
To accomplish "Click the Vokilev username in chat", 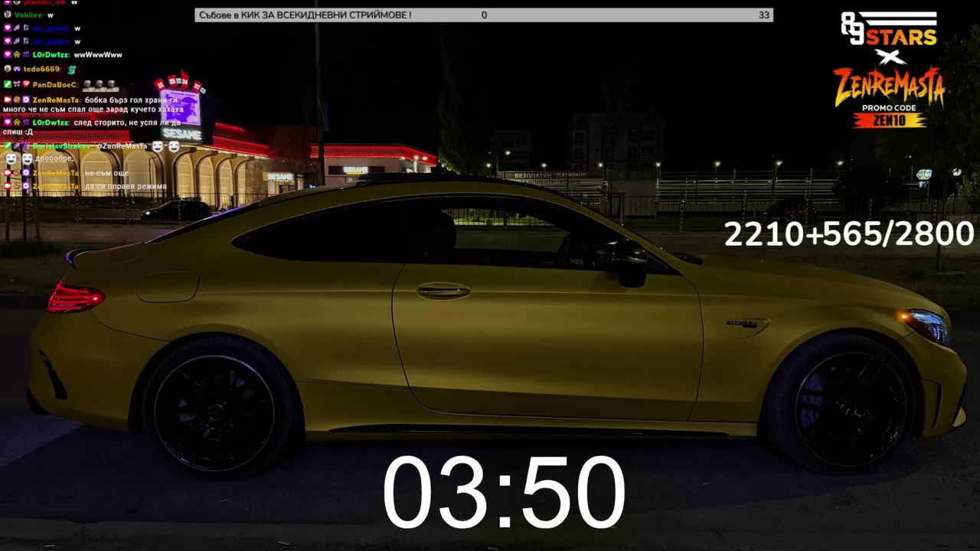I will click(28, 15).
